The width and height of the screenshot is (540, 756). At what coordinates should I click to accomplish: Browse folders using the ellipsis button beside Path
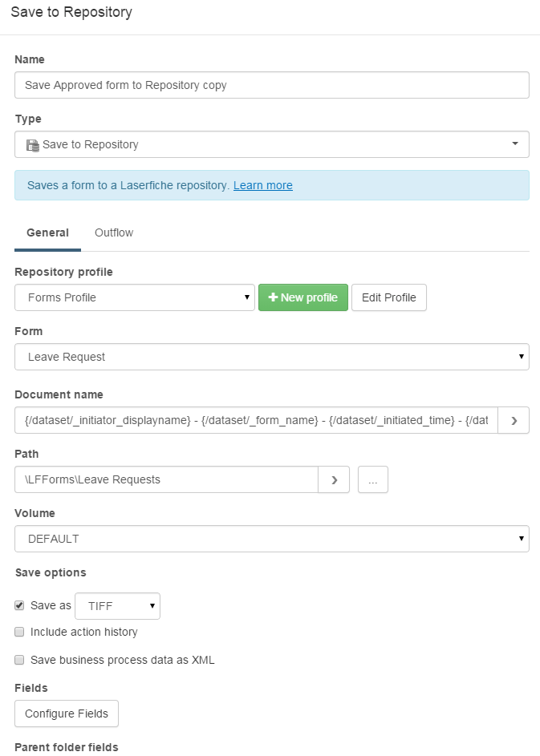373,479
